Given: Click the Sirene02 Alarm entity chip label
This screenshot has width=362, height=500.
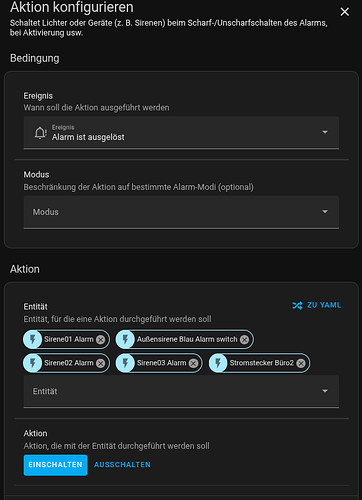Looking at the screenshot, I should (x=69, y=363).
